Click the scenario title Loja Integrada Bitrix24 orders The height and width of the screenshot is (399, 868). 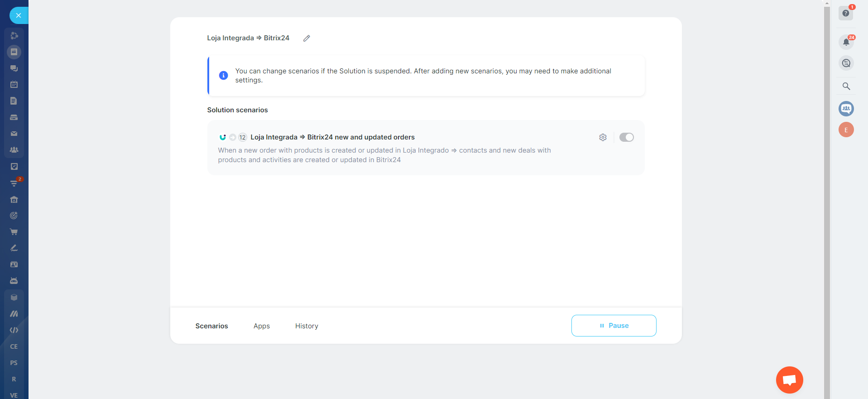click(332, 137)
